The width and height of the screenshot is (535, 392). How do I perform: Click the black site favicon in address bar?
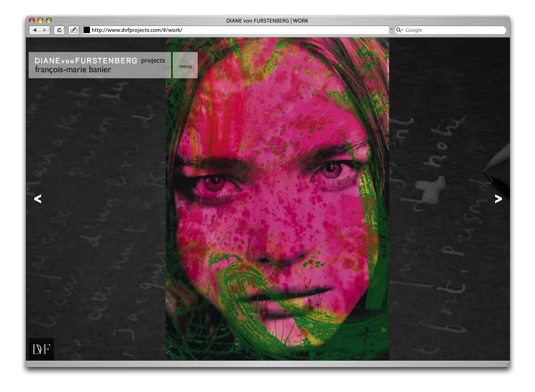(87, 30)
